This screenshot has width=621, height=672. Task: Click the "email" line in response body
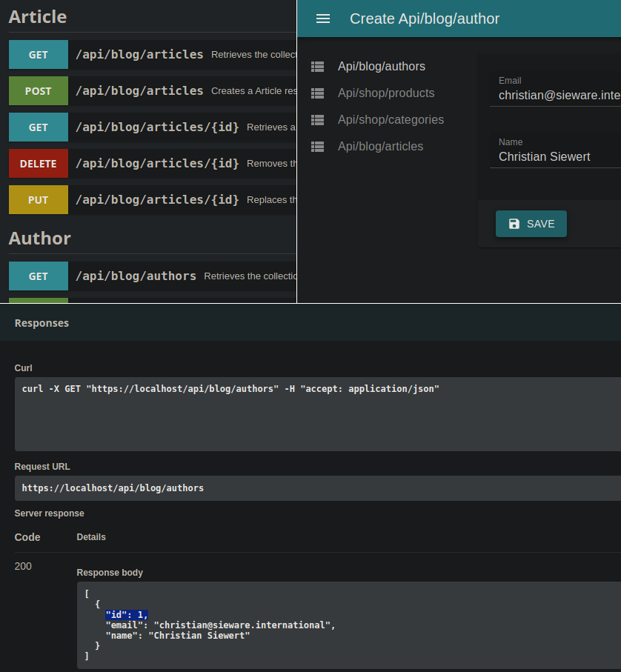220,625
